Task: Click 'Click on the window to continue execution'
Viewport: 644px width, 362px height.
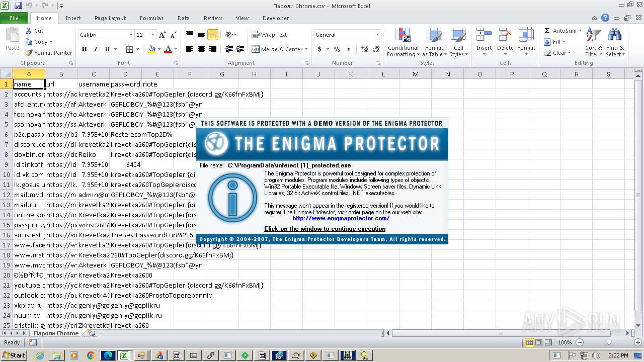Action: (325, 229)
